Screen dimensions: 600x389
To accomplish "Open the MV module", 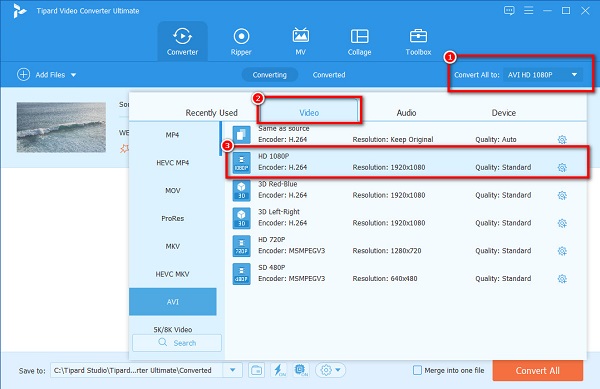I will (x=300, y=41).
